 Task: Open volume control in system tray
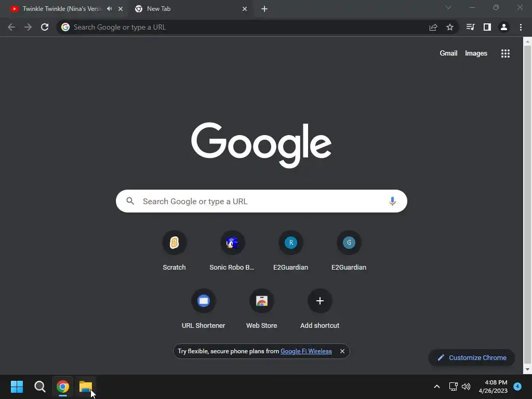[x=466, y=387]
